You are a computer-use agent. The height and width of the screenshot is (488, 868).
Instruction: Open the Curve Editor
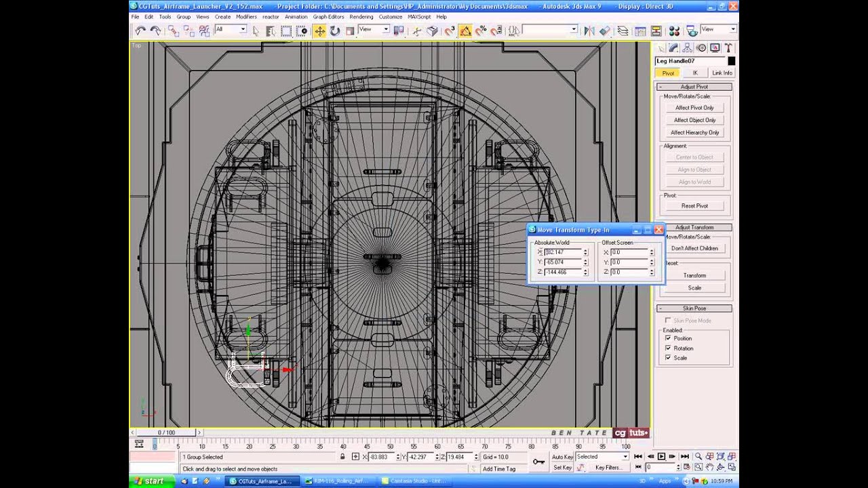pyautogui.click(x=640, y=30)
